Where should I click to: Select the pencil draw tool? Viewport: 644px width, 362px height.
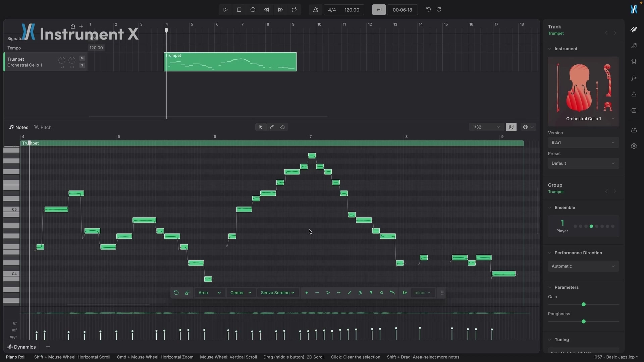tap(272, 127)
